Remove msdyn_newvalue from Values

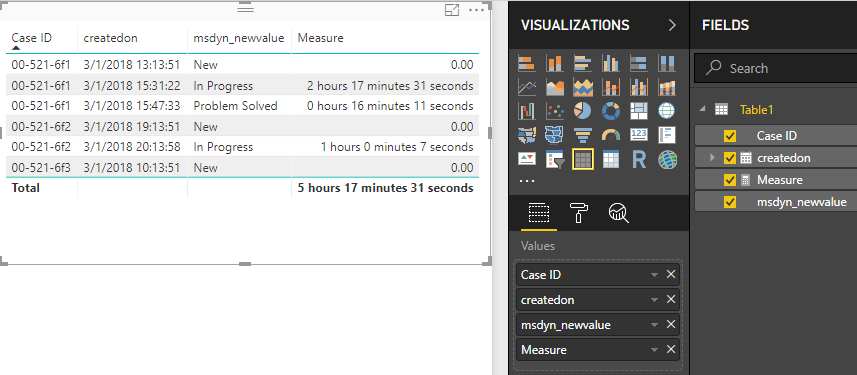coord(671,325)
